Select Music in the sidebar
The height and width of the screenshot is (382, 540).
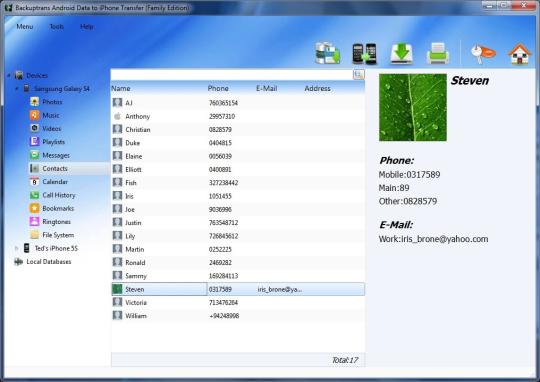[51, 115]
